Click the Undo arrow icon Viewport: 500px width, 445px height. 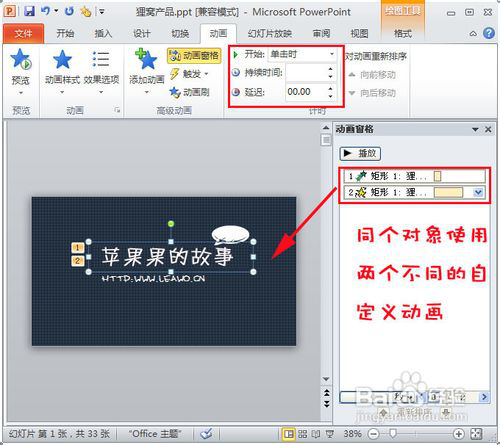coord(45,11)
